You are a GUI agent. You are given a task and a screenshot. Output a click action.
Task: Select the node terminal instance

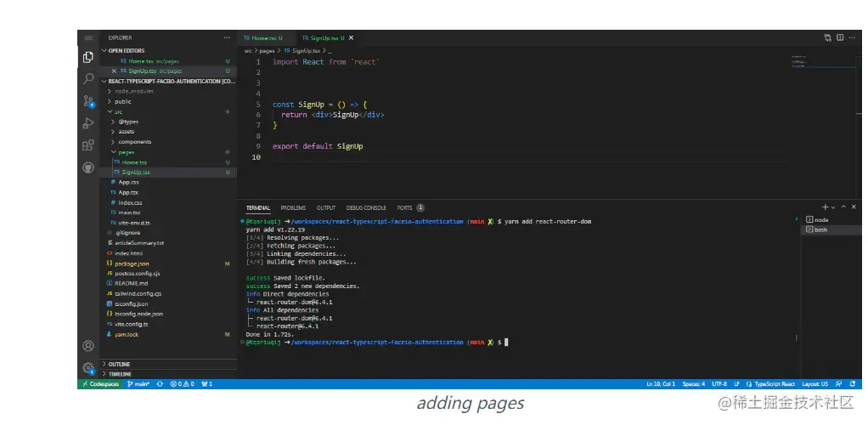829,219
